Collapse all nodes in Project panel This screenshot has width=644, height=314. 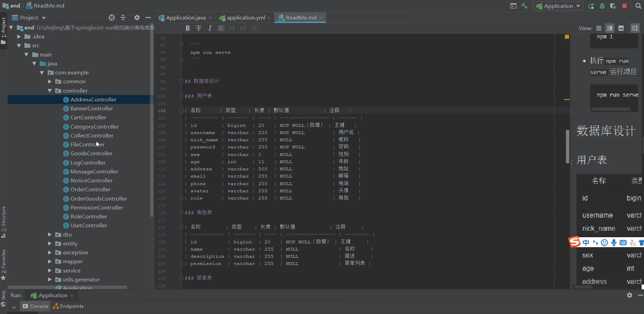pos(123,17)
